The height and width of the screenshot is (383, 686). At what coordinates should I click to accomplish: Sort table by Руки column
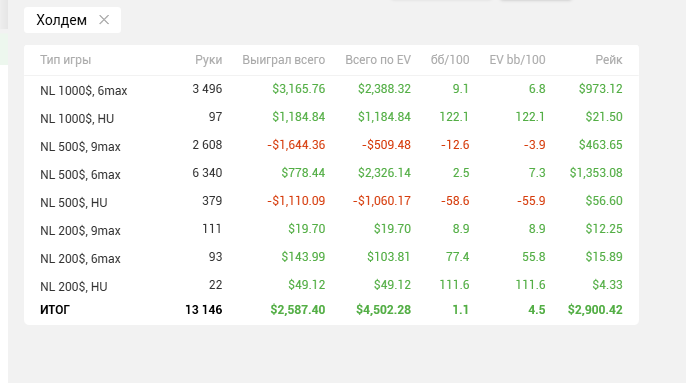[x=208, y=60]
